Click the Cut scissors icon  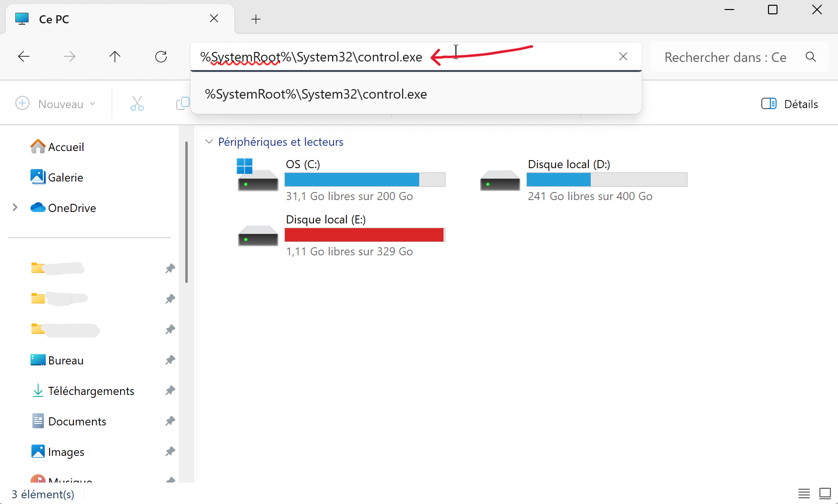pos(137,104)
